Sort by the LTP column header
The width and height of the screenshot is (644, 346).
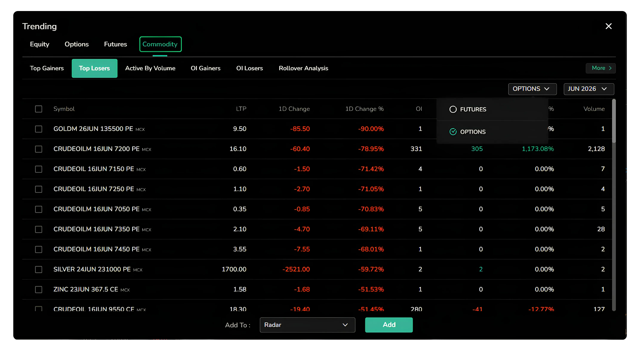coord(241,109)
